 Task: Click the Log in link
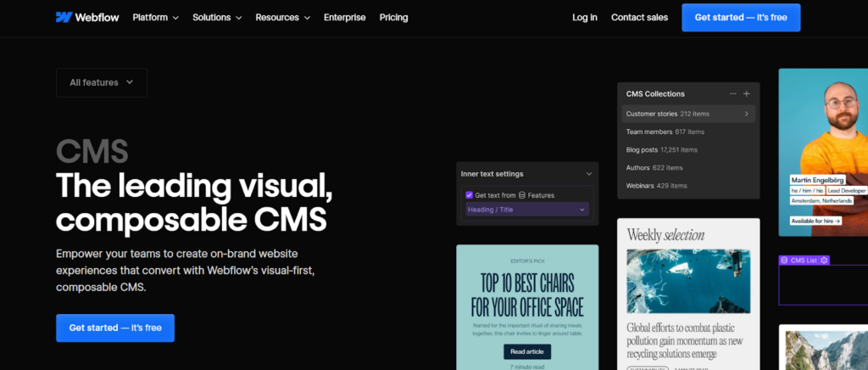click(585, 17)
